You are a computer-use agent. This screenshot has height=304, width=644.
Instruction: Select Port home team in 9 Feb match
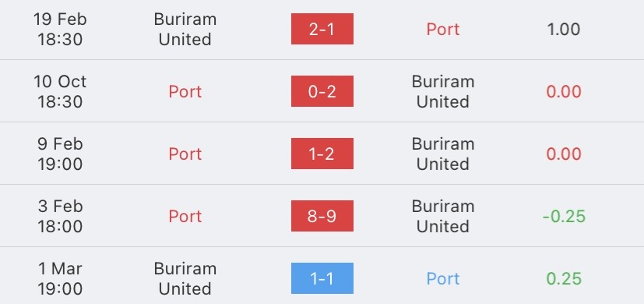click(x=185, y=154)
